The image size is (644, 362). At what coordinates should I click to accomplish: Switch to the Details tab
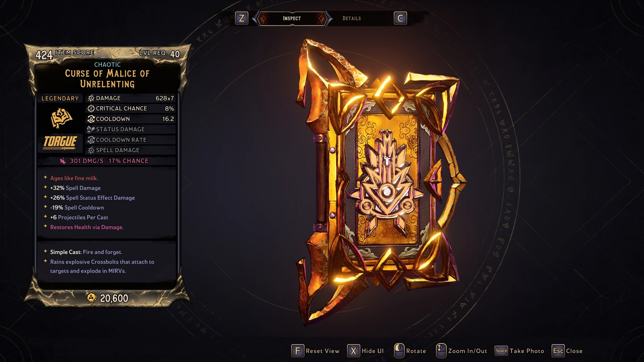352,18
